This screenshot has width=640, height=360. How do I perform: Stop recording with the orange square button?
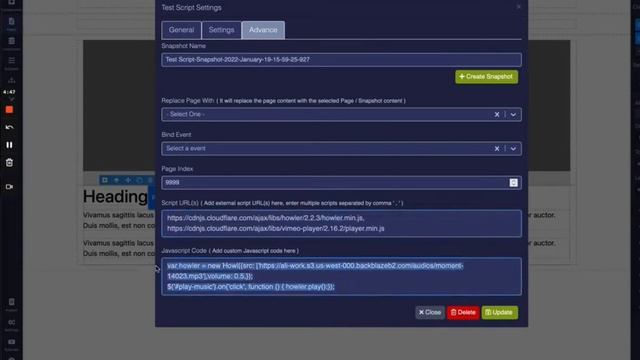tap(9, 110)
